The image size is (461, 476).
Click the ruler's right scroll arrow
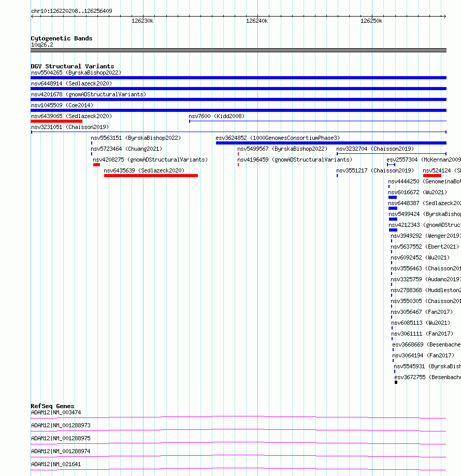coord(444,17)
